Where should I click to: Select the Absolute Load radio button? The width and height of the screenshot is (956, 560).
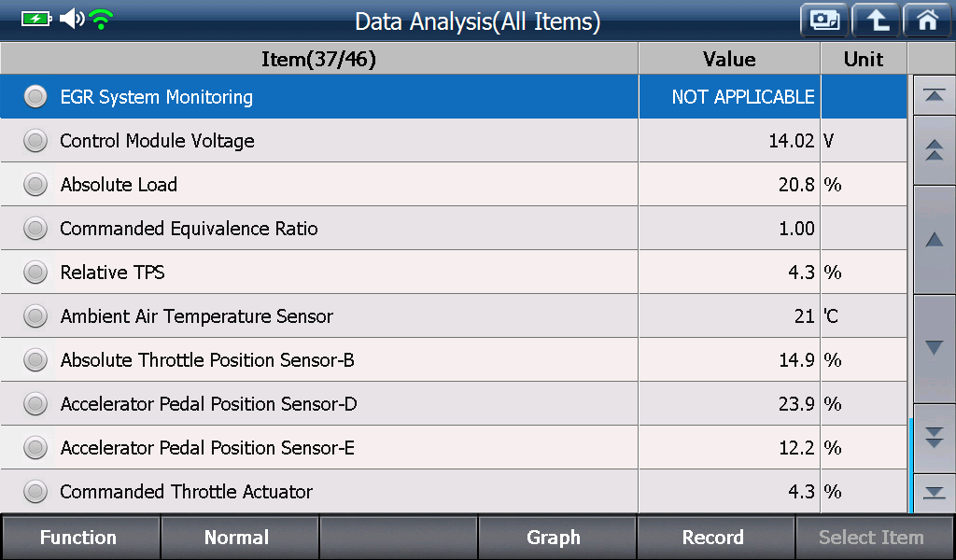pyautogui.click(x=35, y=185)
